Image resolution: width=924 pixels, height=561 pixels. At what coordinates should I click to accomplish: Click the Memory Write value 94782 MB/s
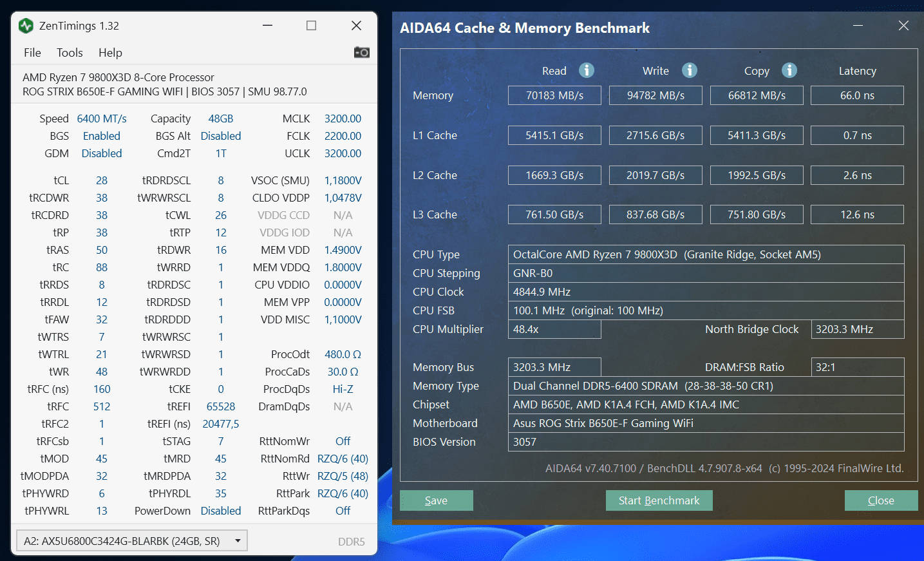pyautogui.click(x=655, y=95)
